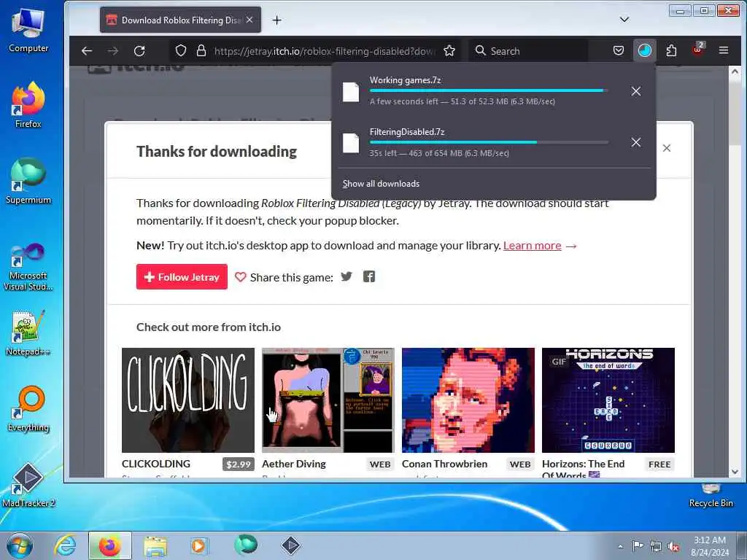Open the Action Center flag icon
The image size is (747, 560).
click(638, 546)
